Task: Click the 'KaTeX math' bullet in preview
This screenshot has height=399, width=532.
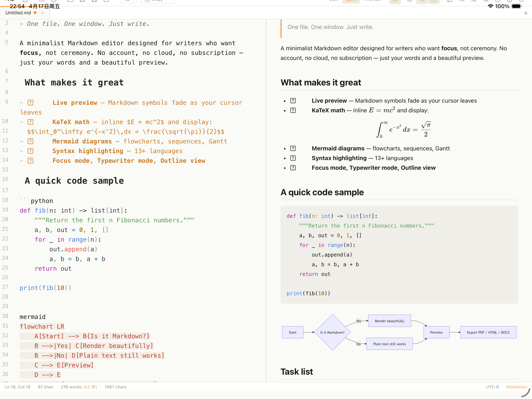Action: coord(370,110)
